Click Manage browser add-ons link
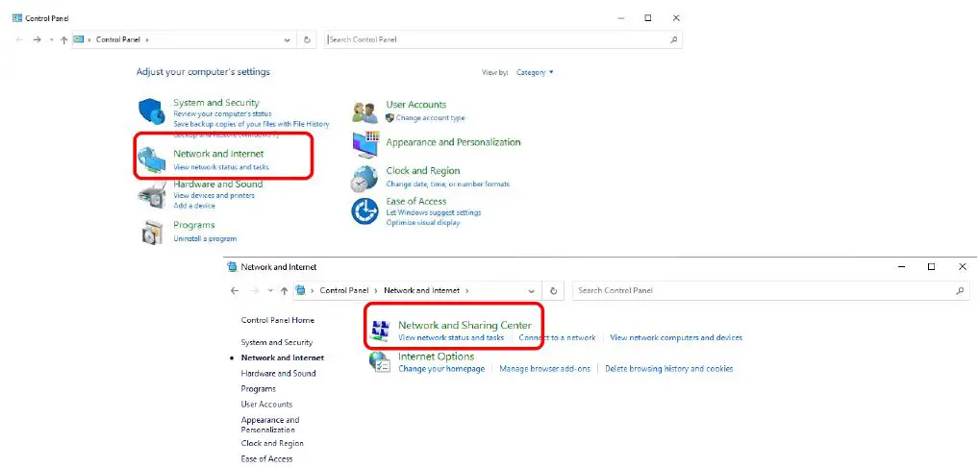980x468 pixels. (x=545, y=369)
